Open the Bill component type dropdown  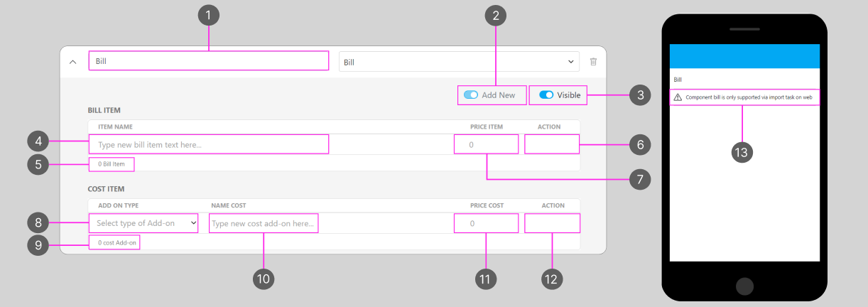pos(459,62)
